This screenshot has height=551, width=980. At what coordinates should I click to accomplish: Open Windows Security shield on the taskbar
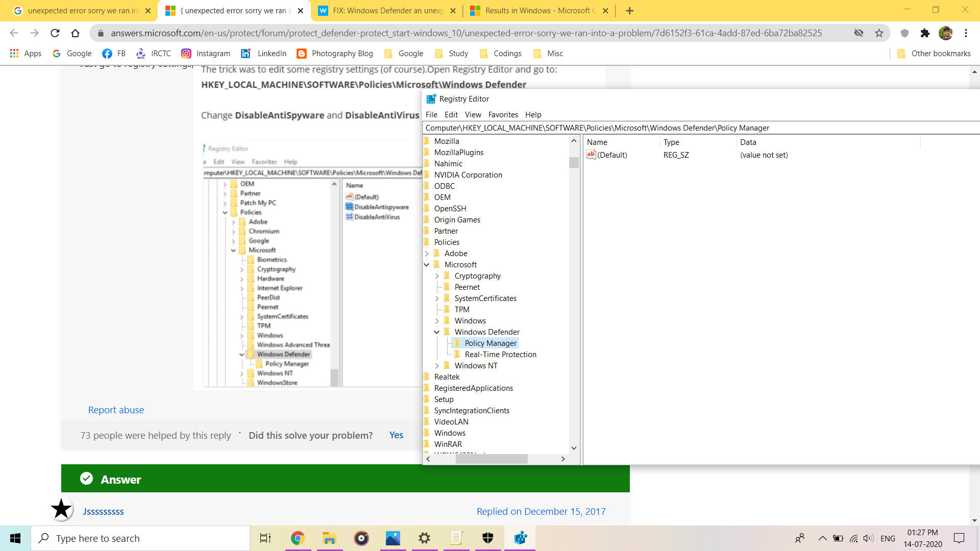[x=488, y=538]
